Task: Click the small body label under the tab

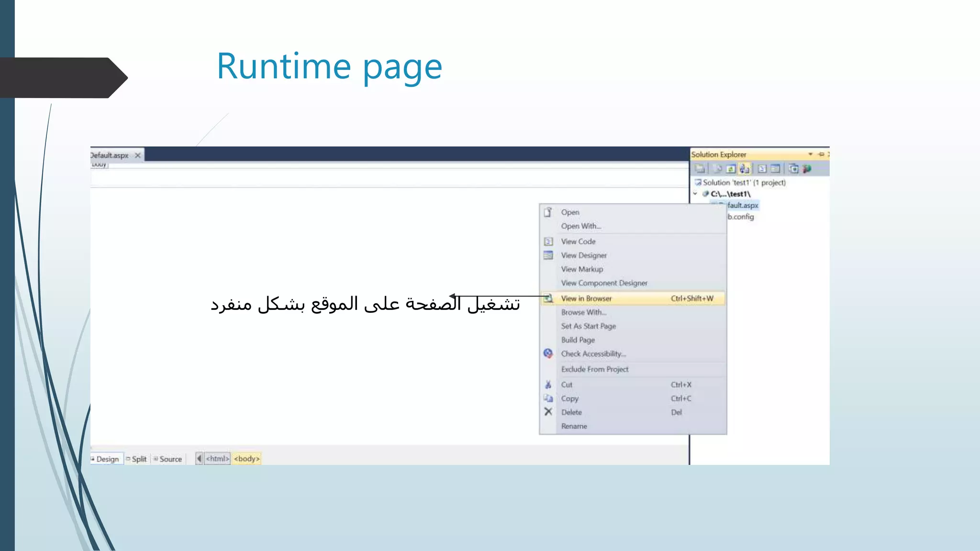Action: pyautogui.click(x=99, y=165)
